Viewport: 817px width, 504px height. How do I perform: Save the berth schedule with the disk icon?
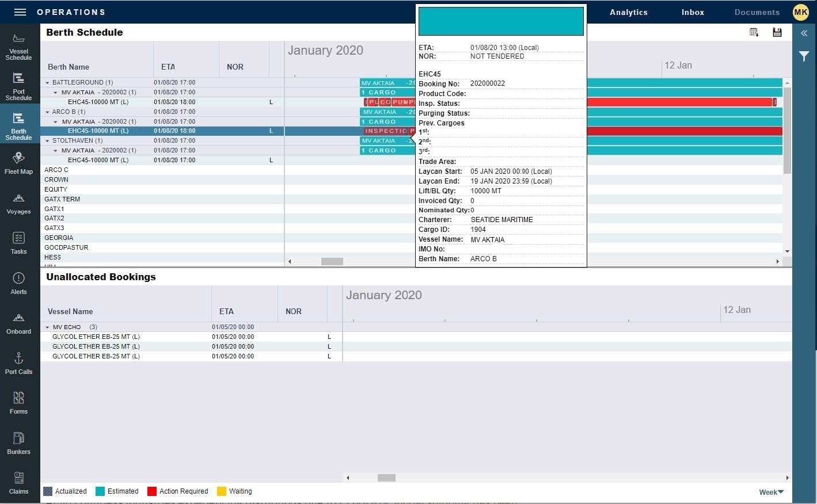(777, 32)
